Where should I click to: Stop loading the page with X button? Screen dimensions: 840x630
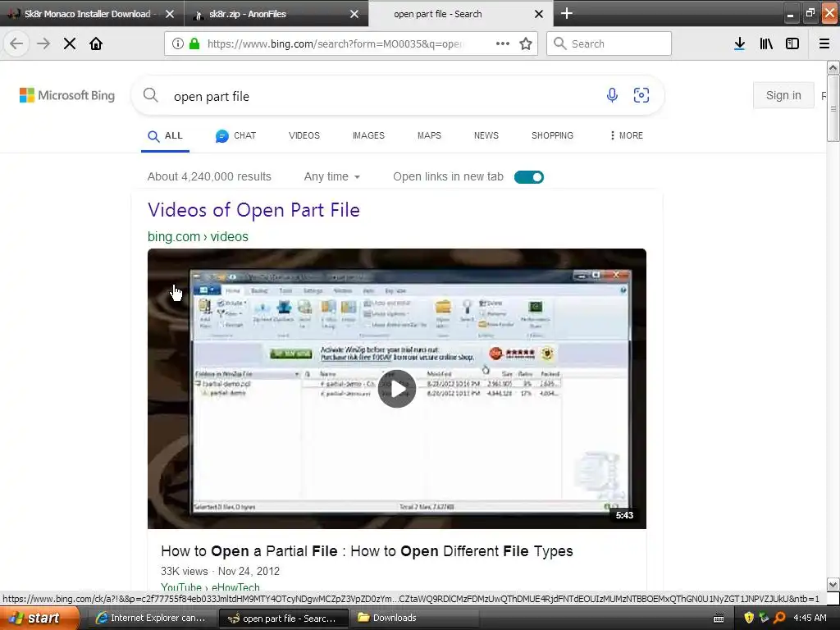pos(70,44)
